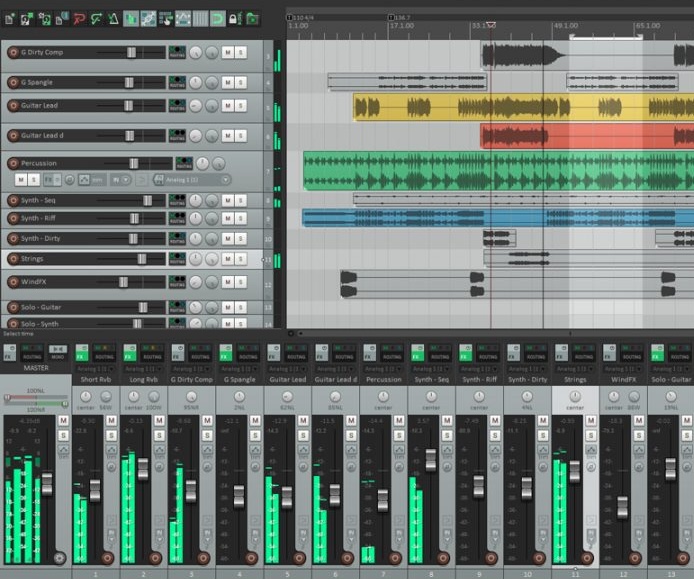The width and height of the screenshot is (694, 579).
Task: Toggle Grid lines toolbar icon
Action: click(x=200, y=19)
